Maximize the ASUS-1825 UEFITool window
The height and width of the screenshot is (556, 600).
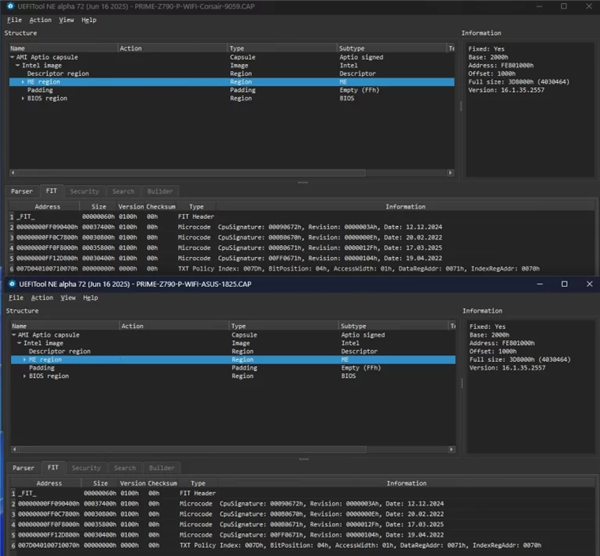[x=565, y=284]
